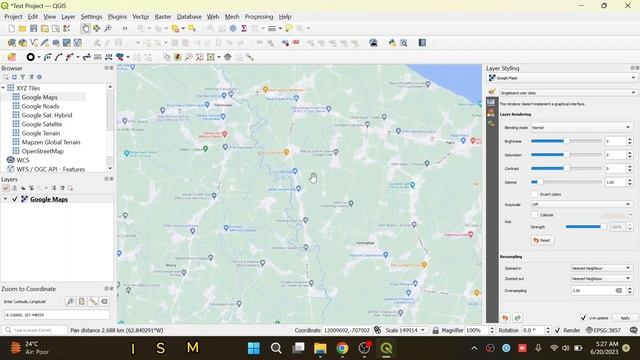Expand hidden toolbar items with the double chevron
The height and width of the screenshot is (360, 640).
click(x=124, y=28)
